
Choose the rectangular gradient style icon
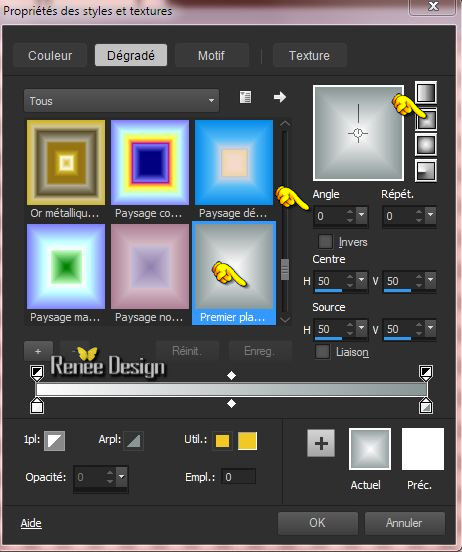(x=426, y=119)
